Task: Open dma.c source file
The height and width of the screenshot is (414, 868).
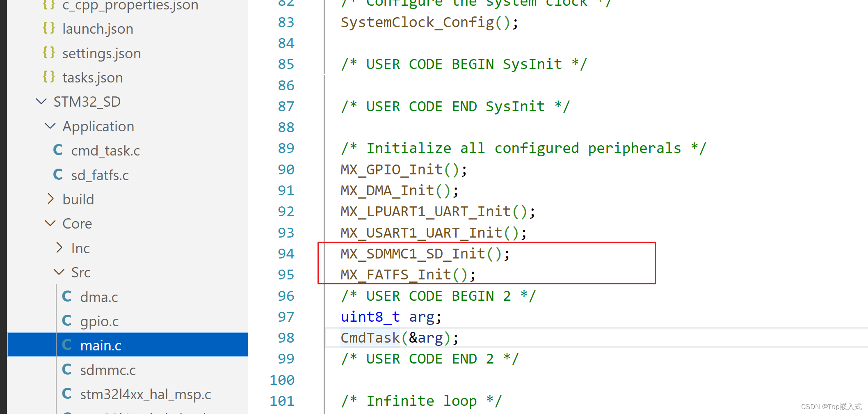Action: 99,297
